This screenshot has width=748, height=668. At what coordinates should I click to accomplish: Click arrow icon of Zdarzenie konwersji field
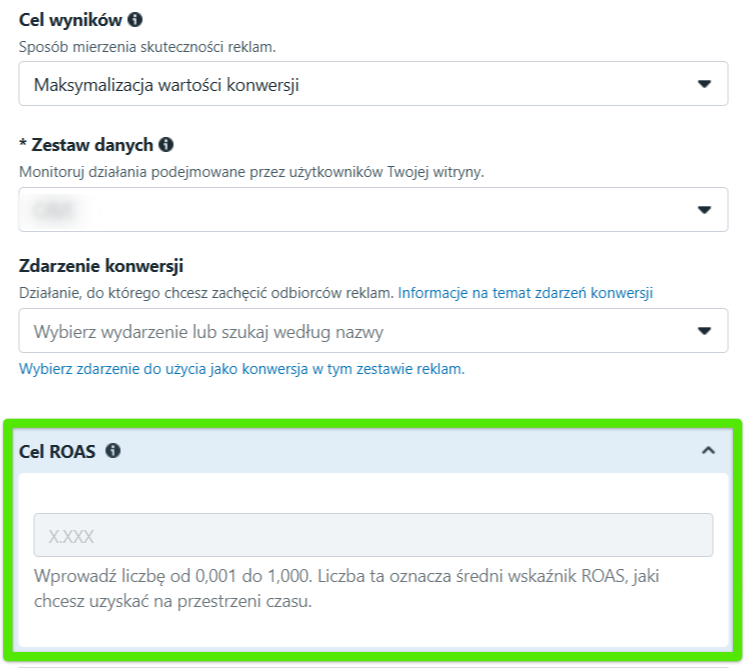coord(705,331)
